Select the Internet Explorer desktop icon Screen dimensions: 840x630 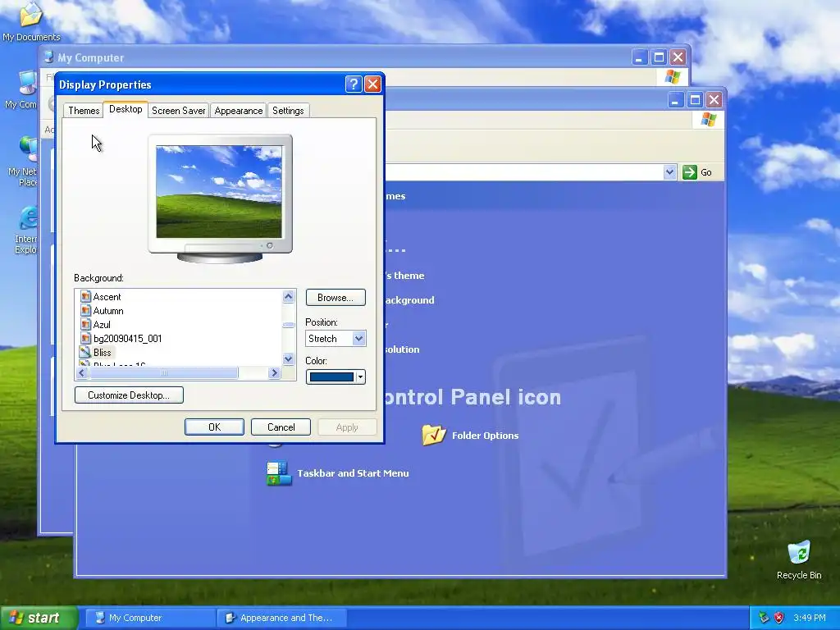(27, 230)
